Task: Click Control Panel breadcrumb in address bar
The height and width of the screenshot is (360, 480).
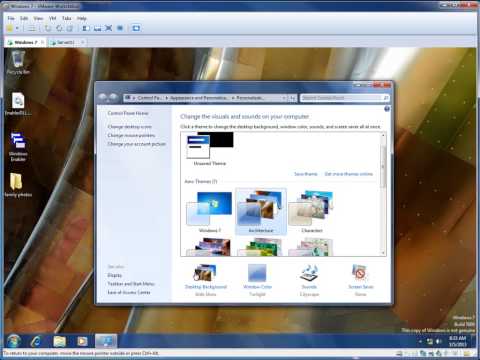Action: point(149,98)
